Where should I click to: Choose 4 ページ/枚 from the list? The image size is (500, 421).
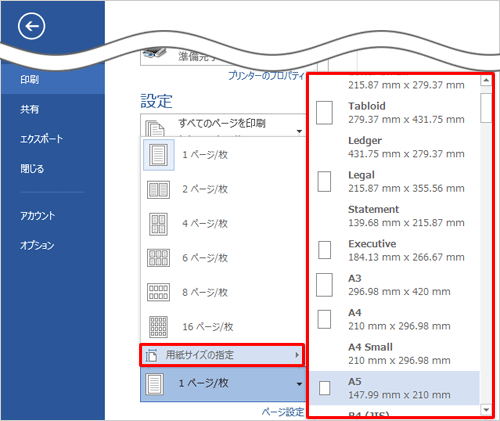205,224
